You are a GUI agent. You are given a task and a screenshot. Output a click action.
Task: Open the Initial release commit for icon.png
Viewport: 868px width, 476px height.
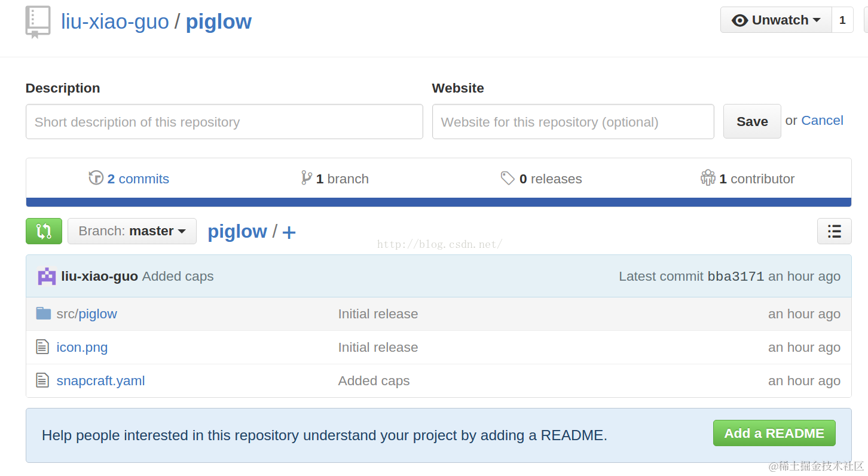coord(378,347)
